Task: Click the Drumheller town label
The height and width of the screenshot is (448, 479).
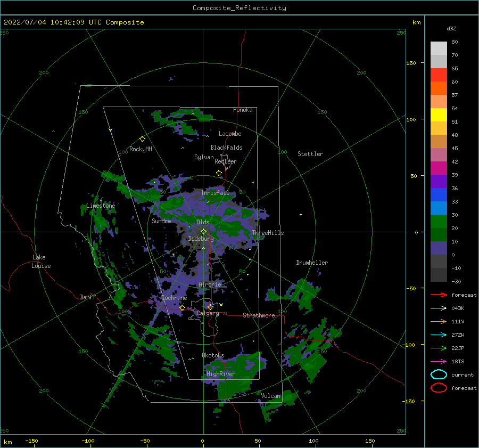Action: click(312, 263)
